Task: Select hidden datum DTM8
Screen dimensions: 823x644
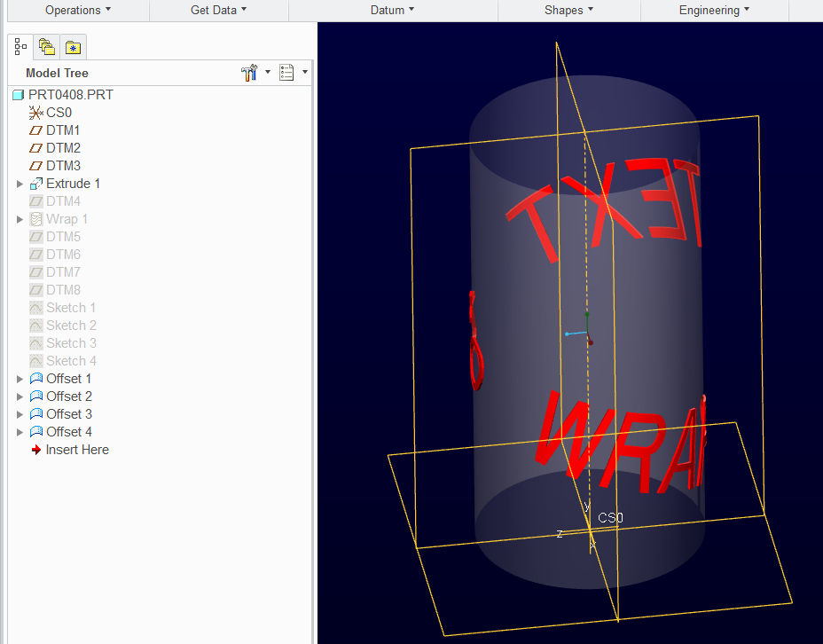Action: [63, 290]
